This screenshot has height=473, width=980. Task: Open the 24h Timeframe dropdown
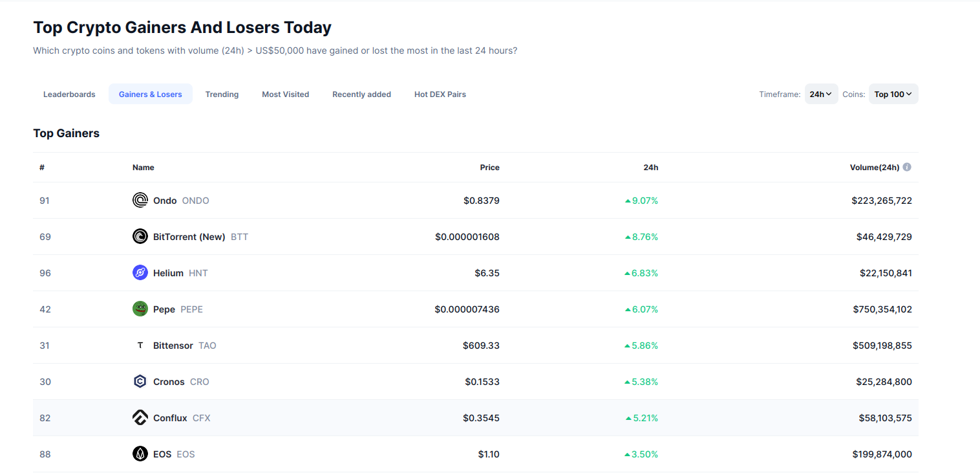[x=821, y=94]
